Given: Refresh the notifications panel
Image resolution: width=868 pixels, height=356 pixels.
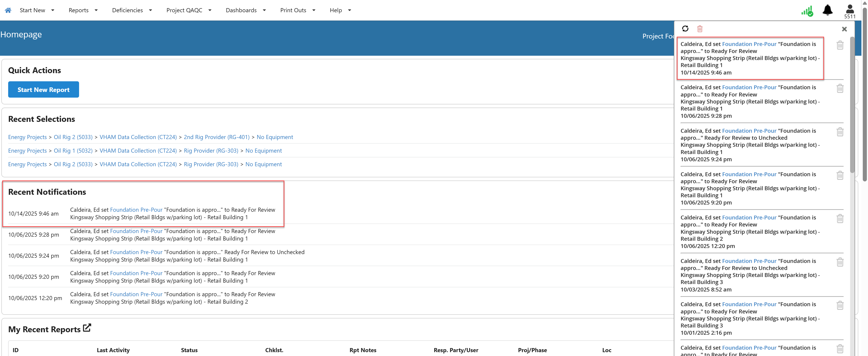Looking at the screenshot, I should [x=685, y=29].
